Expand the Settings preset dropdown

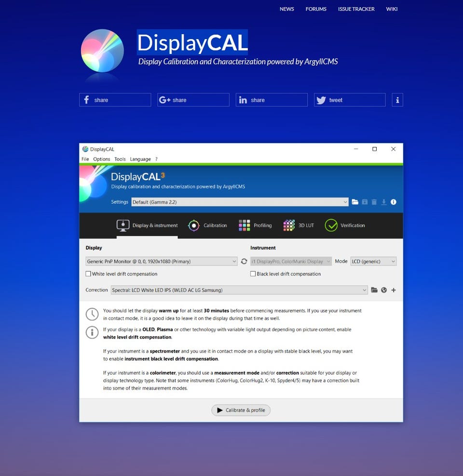[x=240, y=202]
